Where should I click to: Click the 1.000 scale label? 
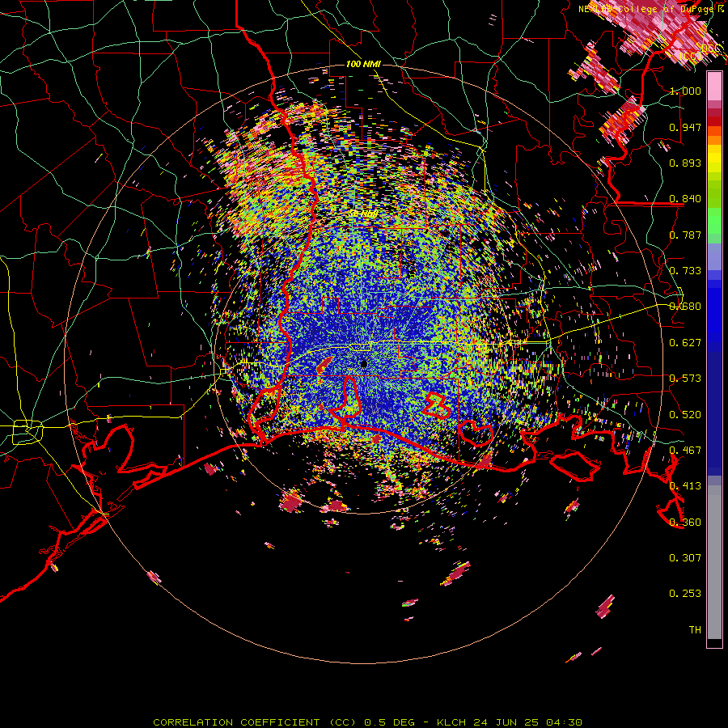(685, 91)
